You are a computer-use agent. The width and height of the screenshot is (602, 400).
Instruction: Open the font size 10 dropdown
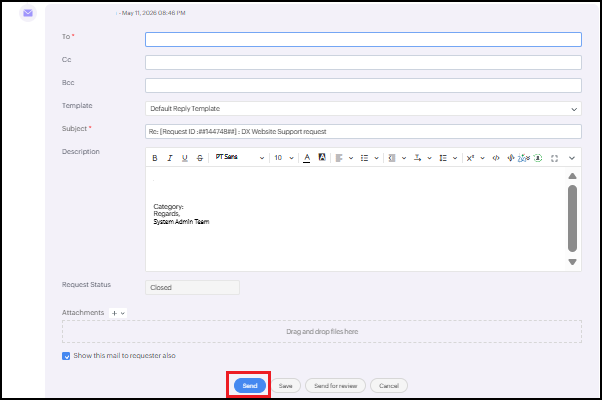click(284, 158)
